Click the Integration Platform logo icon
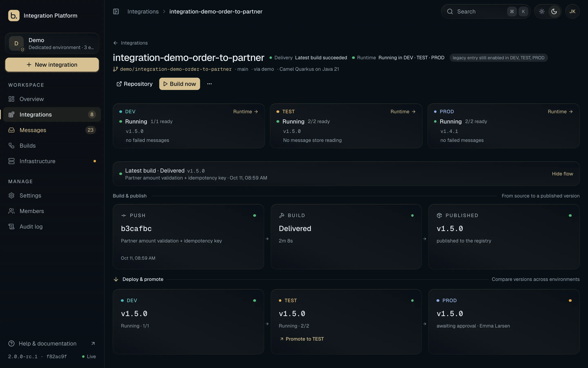This screenshot has height=368, width=588. 14,16
